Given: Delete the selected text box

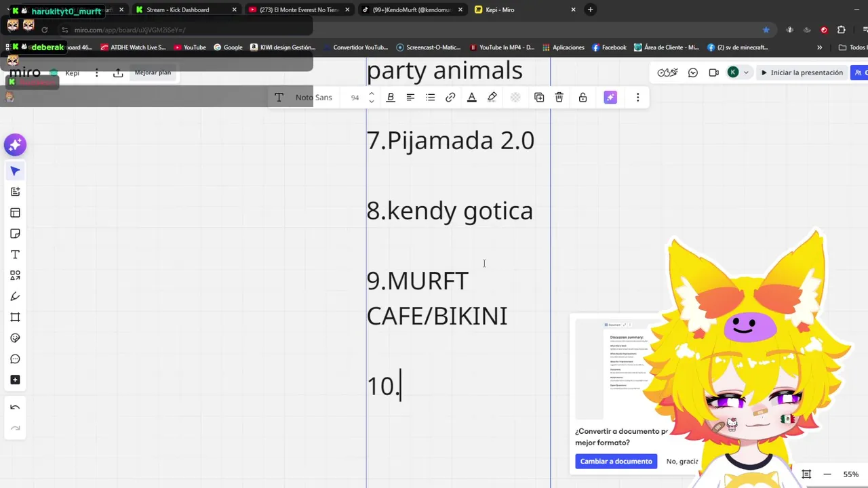Looking at the screenshot, I should (559, 98).
